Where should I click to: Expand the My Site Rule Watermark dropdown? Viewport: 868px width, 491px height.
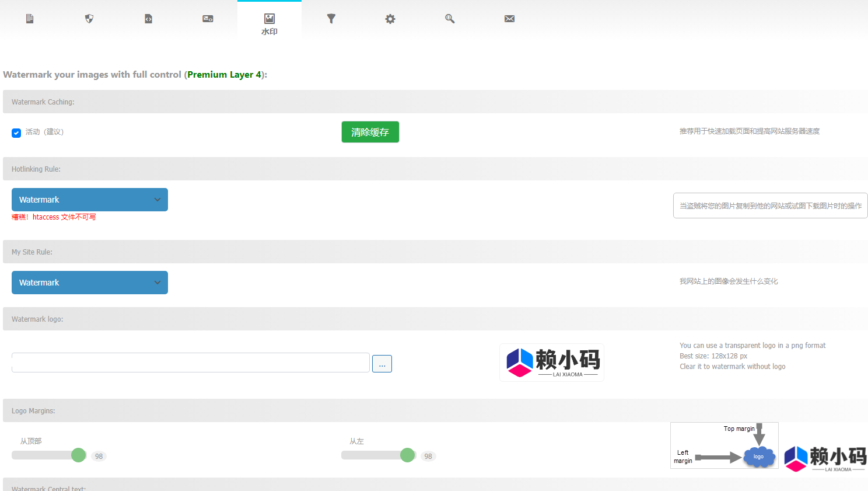tap(90, 283)
